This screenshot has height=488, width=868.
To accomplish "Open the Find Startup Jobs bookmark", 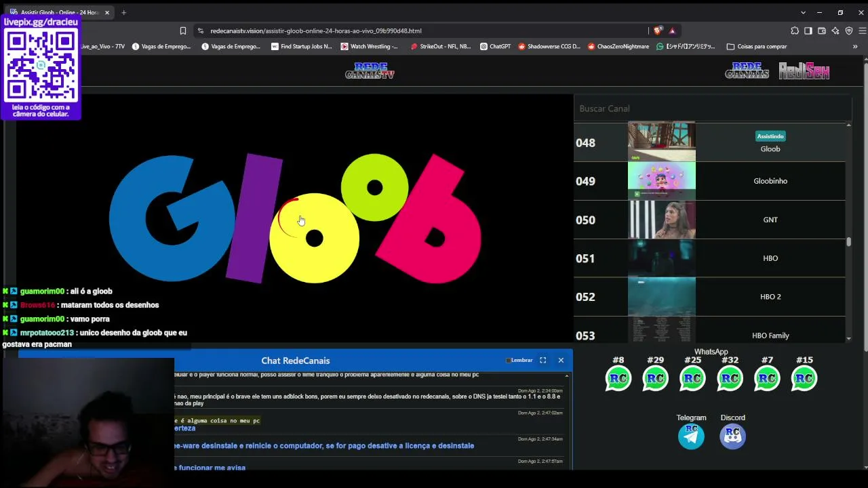I will pyautogui.click(x=301, y=47).
